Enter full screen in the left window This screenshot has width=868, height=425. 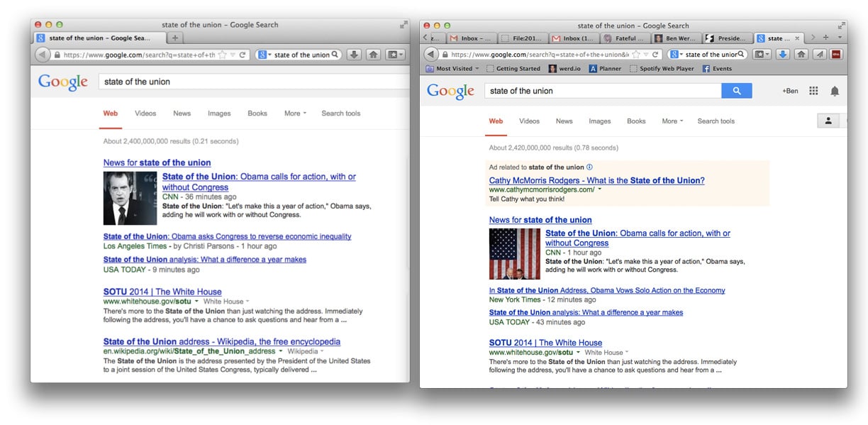click(x=404, y=25)
